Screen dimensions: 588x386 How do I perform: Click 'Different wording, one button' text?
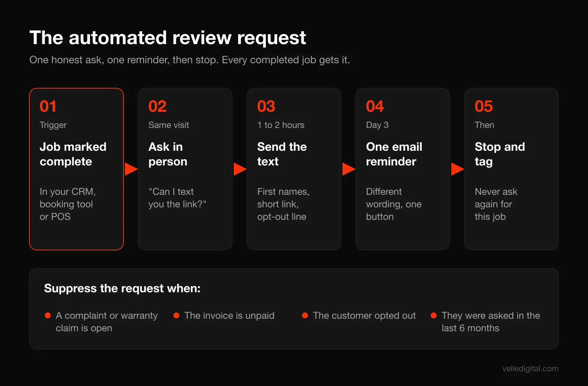click(394, 204)
